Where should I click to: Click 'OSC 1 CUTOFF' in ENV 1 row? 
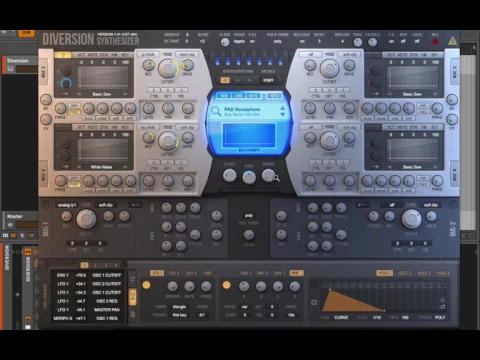click(x=107, y=275)
